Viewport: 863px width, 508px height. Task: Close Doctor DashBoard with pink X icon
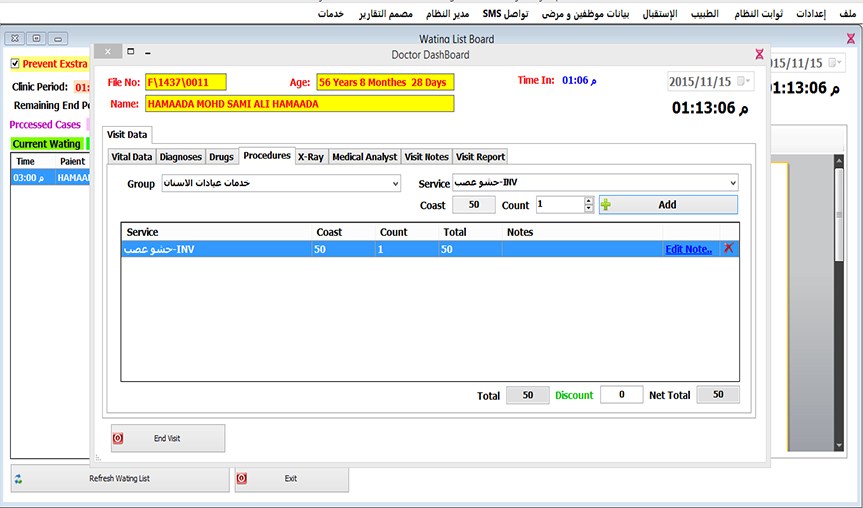(x=759, y=54)
